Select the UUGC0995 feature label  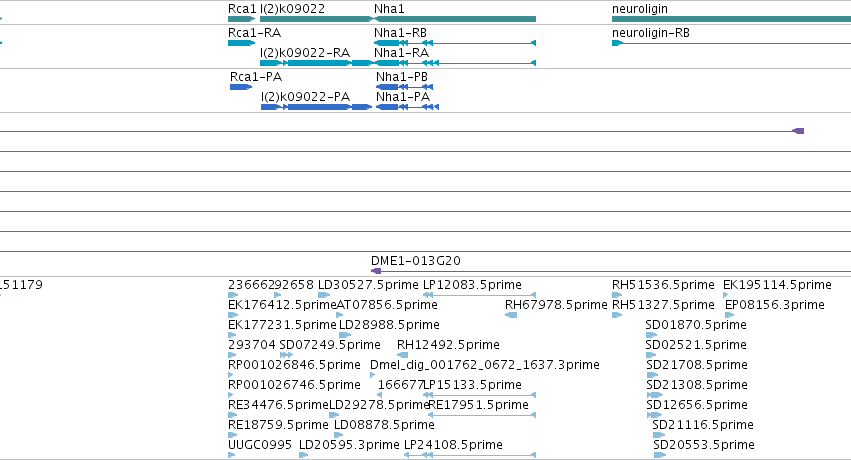[260, 445]
